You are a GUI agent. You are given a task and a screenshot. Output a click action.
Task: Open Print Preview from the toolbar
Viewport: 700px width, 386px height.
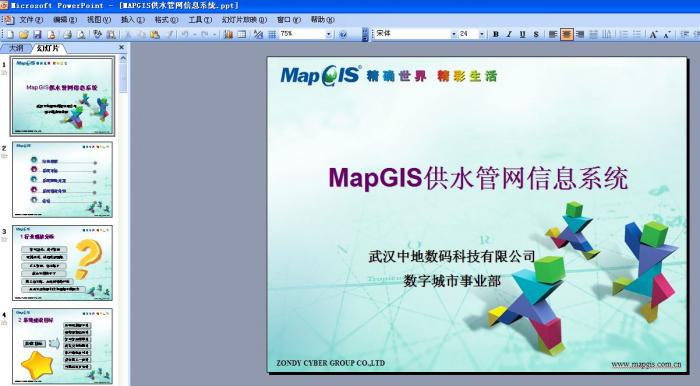tap(81, 34)
